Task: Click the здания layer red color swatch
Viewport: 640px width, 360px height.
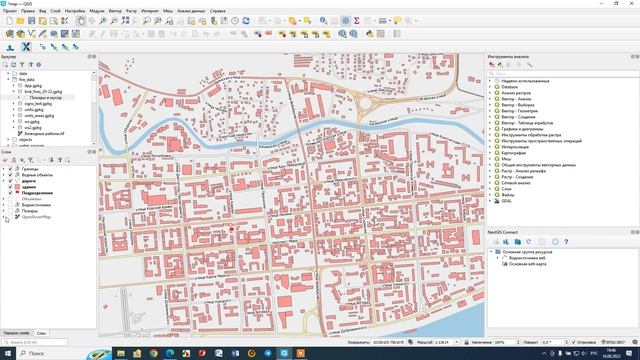Action: coord(17,187)
